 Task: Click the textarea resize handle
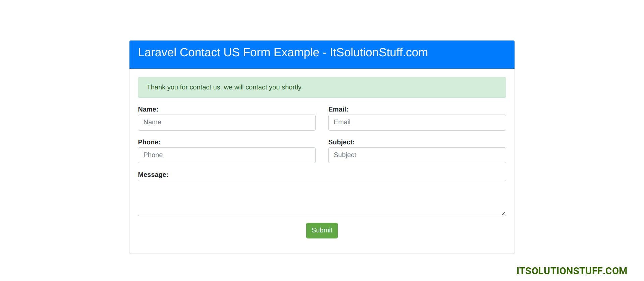(x=503, y=213)
